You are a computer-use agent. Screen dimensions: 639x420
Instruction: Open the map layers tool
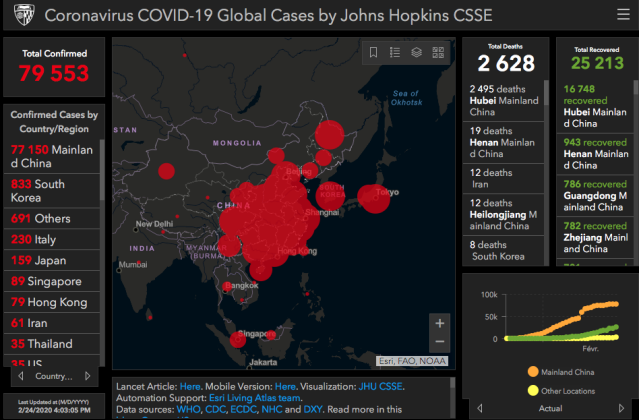point(416,52)
